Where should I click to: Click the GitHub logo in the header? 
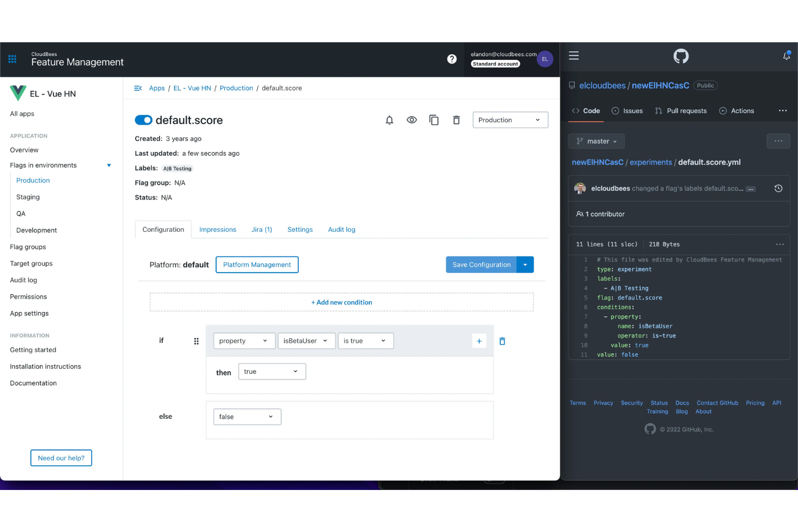pyautogui.click(x=680, y=56)
